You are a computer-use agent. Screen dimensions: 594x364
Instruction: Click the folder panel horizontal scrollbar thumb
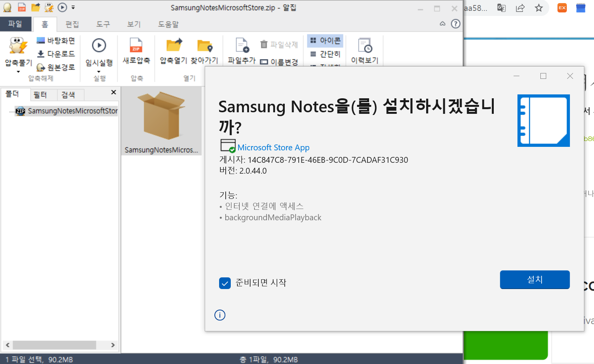[54, 345]
